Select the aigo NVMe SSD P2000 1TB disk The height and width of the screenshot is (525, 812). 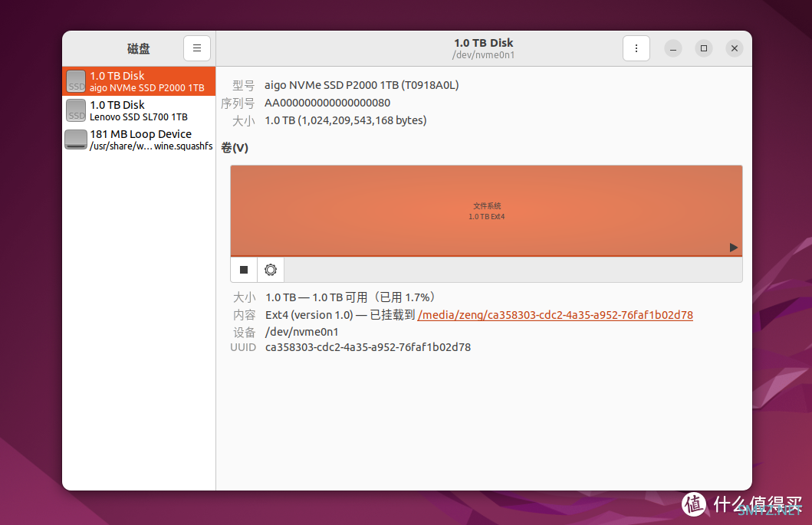139,81
